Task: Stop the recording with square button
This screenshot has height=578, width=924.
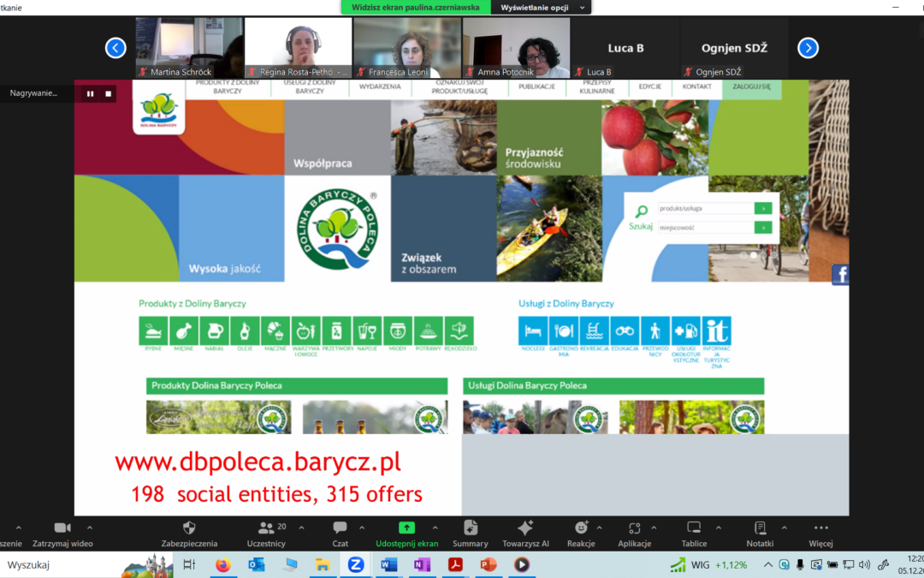Action: [109, 93]
